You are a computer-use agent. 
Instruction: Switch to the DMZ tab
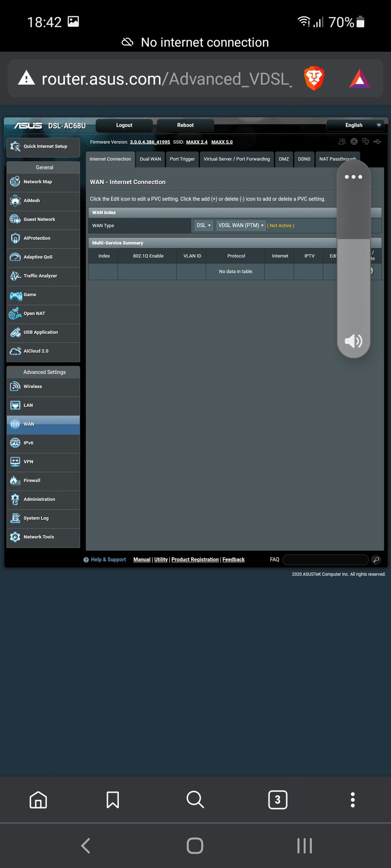(284, 159)
